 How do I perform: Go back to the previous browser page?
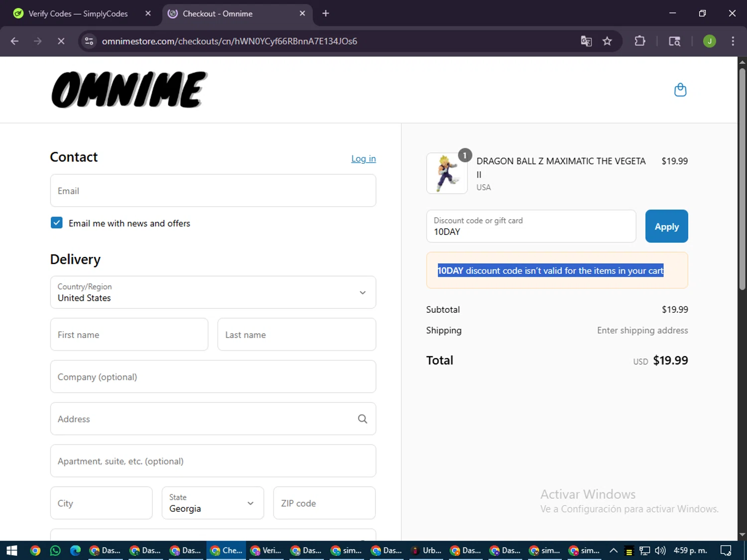pos(14,41)
